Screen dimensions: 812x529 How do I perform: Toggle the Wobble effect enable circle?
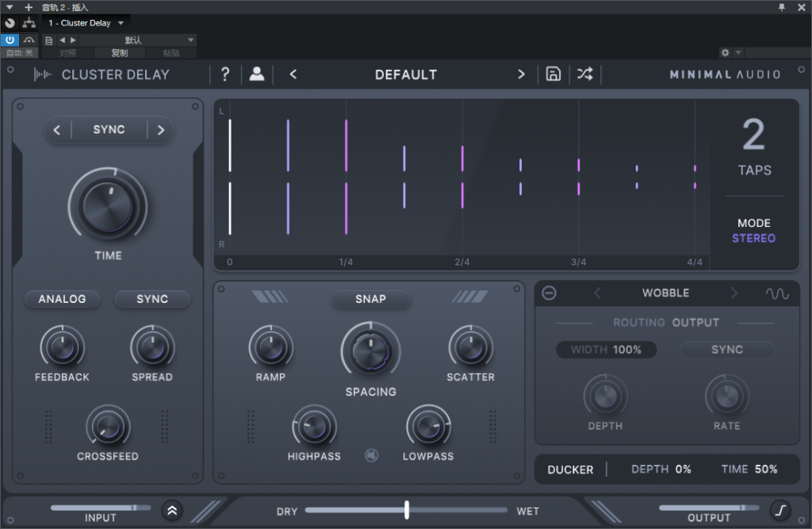(x=549, y=293)
